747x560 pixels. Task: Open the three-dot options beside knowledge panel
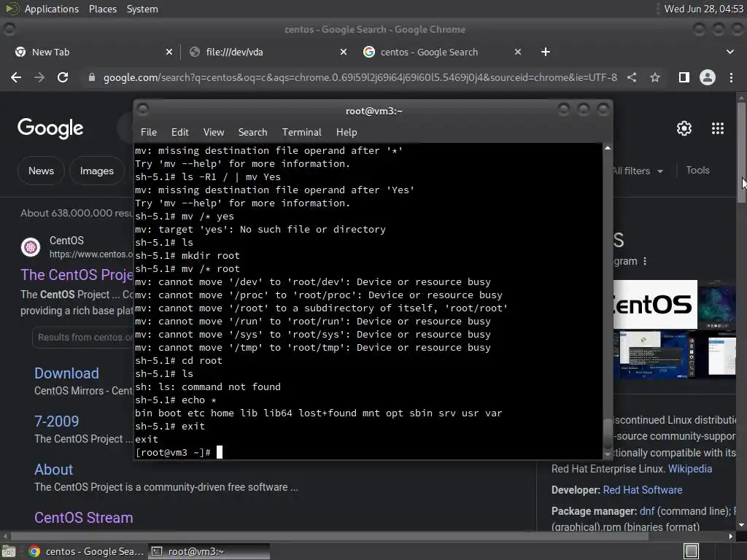[x=645, y=261]
